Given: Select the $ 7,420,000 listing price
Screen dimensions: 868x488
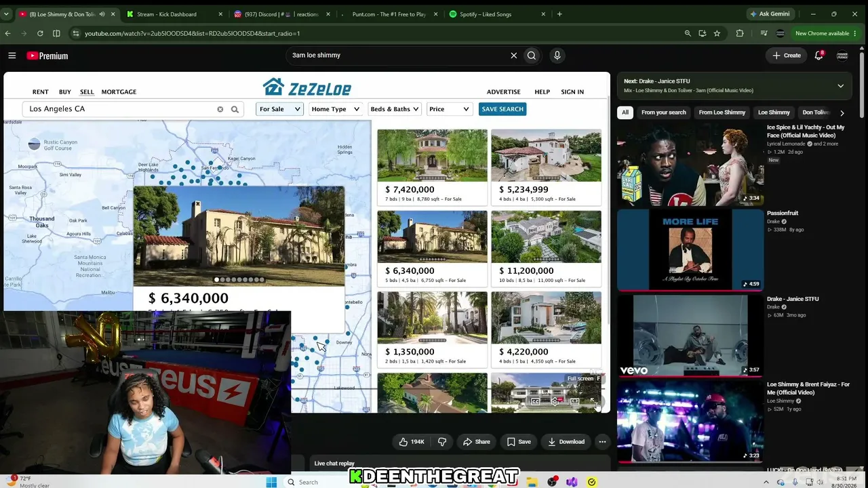Looking at the screenshot, I should point(410,190).
